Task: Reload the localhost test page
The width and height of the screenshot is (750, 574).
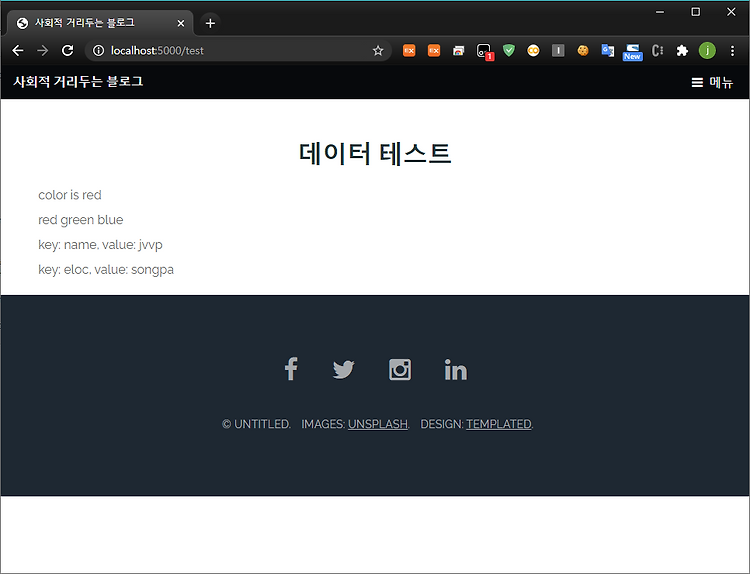Action: 67,51
